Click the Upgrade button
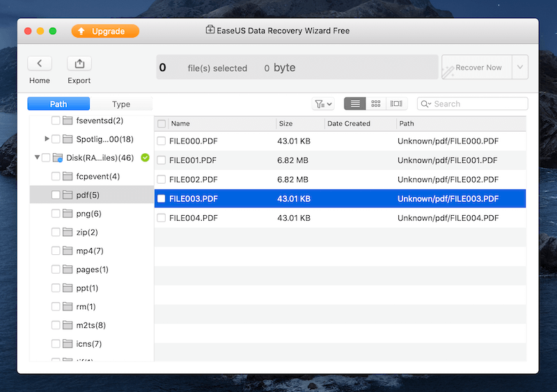 (x=105, y=31)
